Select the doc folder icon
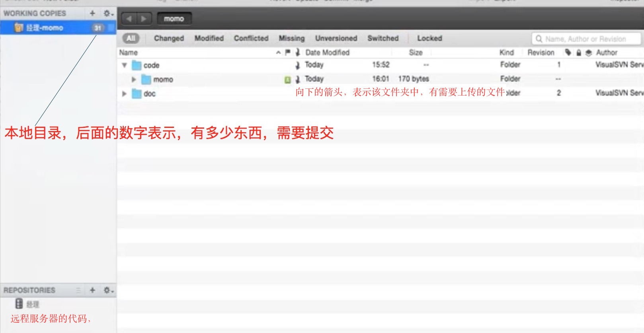This screenshot has height=333, width=644. (137, 94)
